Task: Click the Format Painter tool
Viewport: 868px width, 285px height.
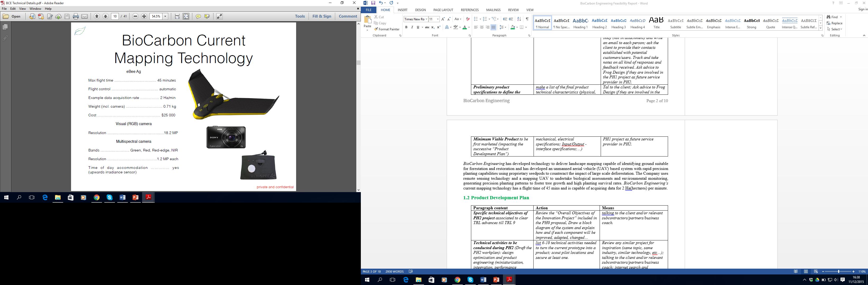Action: click(x=387, y=29)
